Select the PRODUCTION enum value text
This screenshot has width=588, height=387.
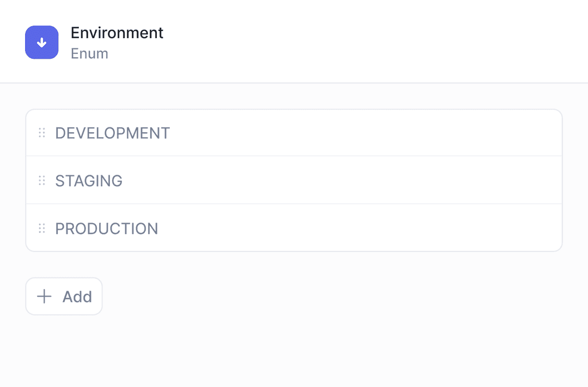[107, 229]
